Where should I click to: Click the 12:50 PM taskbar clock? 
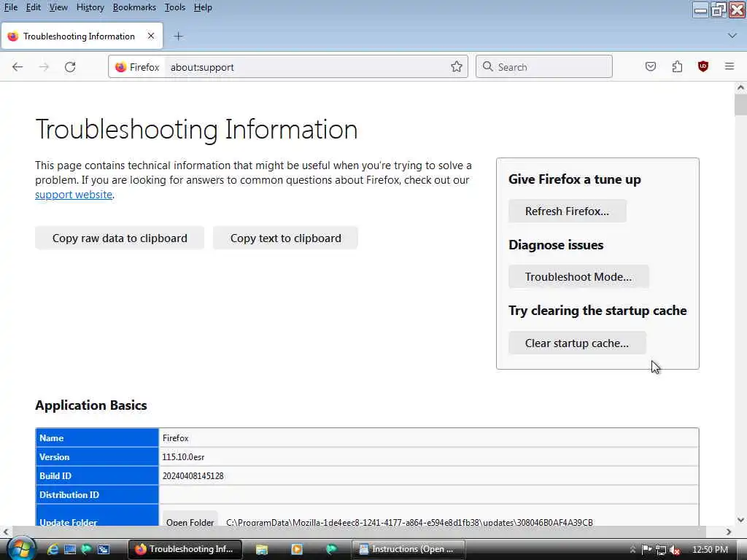(x=710, y=550)
